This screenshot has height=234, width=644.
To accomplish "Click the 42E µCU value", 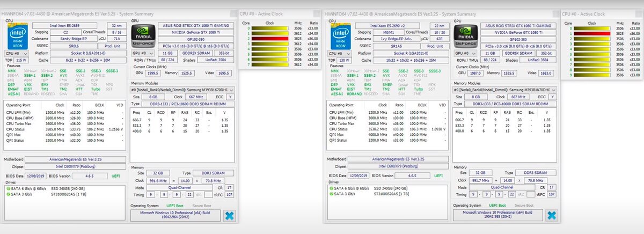I will click(439, 39).
